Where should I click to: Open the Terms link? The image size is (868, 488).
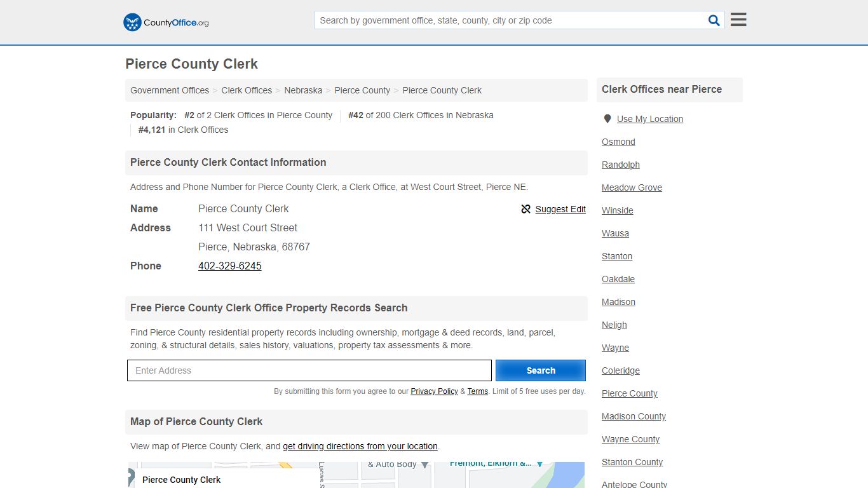pyautogui.click(x=477, y=391)
